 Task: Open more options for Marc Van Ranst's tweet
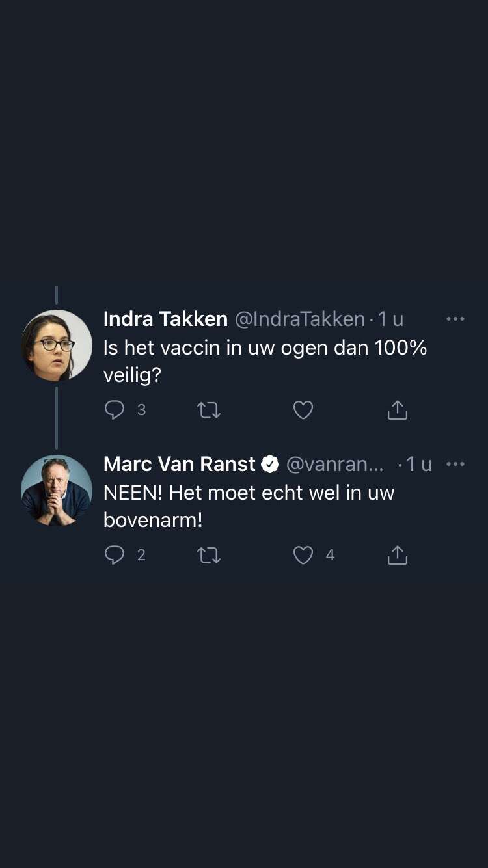tap(455, 464)
